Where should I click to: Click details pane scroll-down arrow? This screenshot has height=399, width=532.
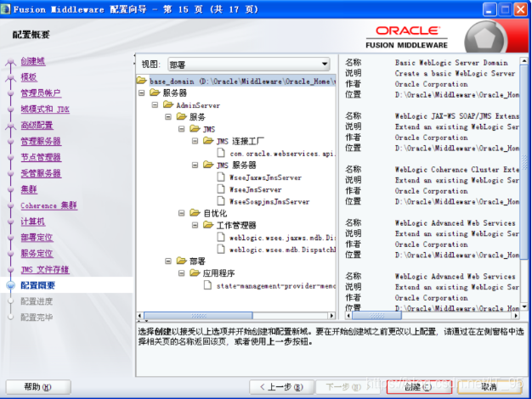[x=524, y=306]
